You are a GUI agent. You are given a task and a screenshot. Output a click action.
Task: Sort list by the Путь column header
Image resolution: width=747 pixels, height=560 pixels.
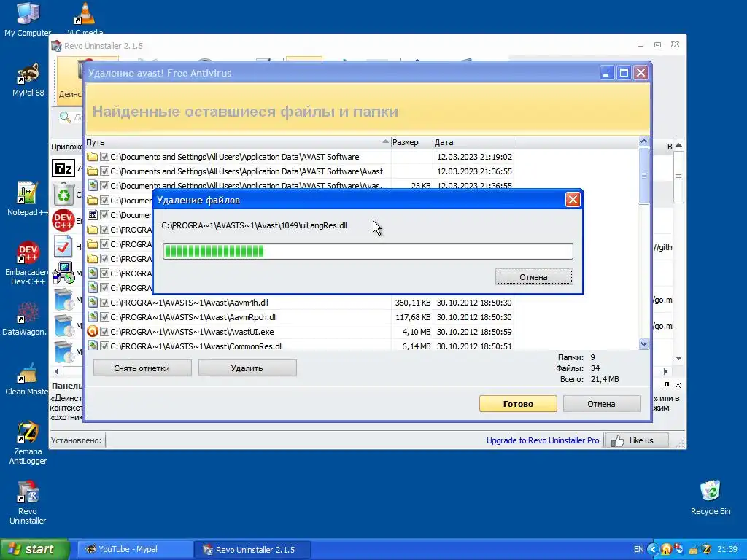(x=238, y=142)
